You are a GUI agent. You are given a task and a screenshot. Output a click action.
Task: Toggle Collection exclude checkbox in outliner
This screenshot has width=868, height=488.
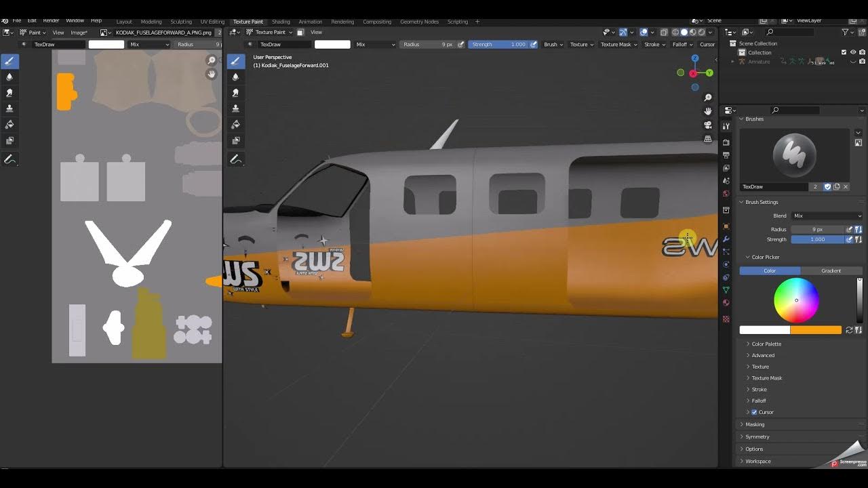tap(844, 52)
